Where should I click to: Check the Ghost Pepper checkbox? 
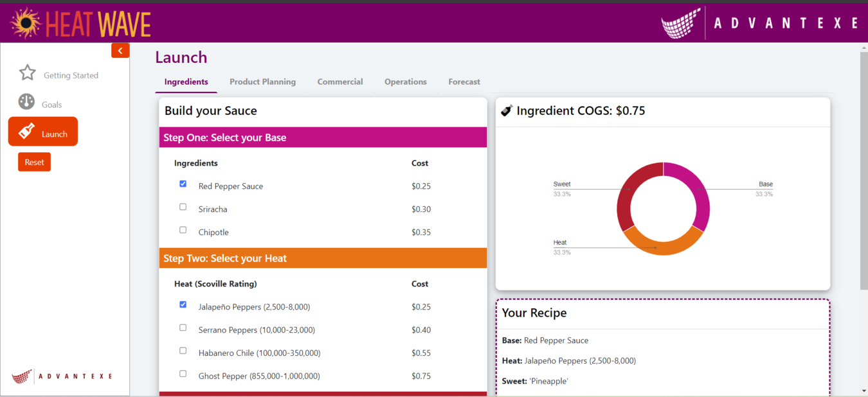coord(183,374)
